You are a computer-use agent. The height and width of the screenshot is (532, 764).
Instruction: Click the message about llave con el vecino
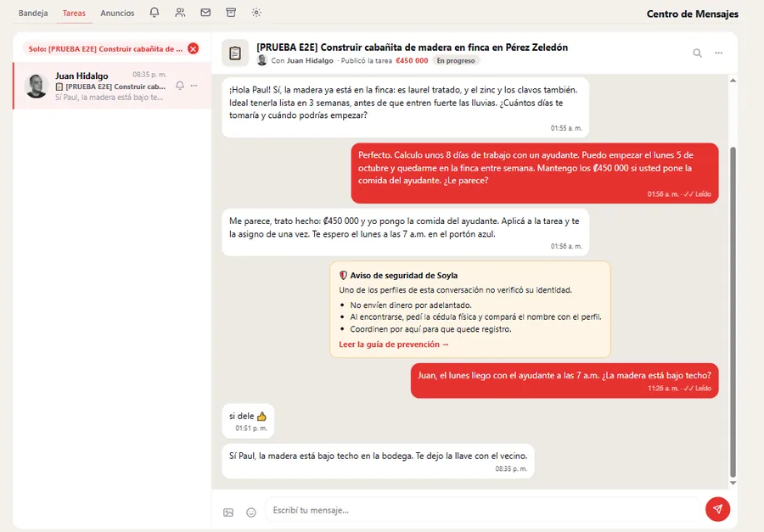click(378, 461)
